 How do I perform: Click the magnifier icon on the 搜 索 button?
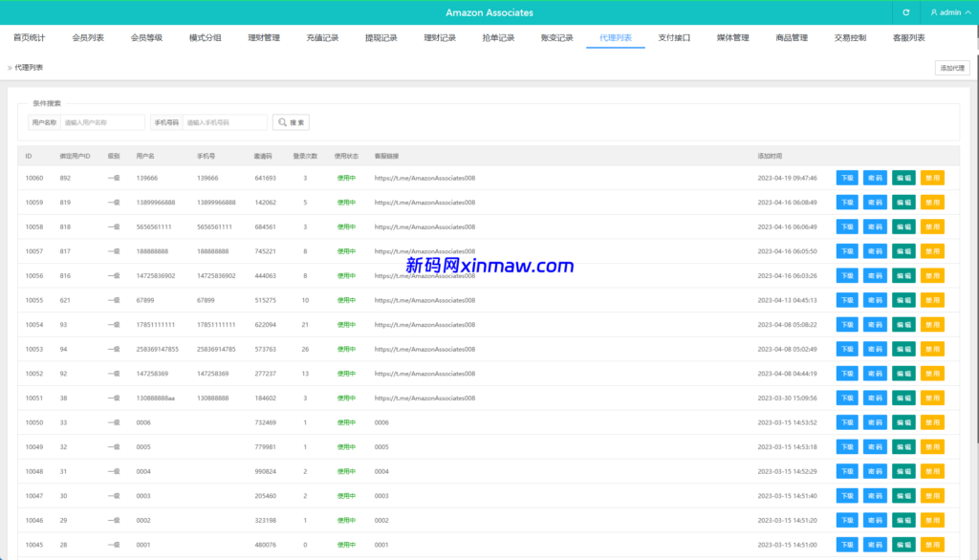(280, 122)
